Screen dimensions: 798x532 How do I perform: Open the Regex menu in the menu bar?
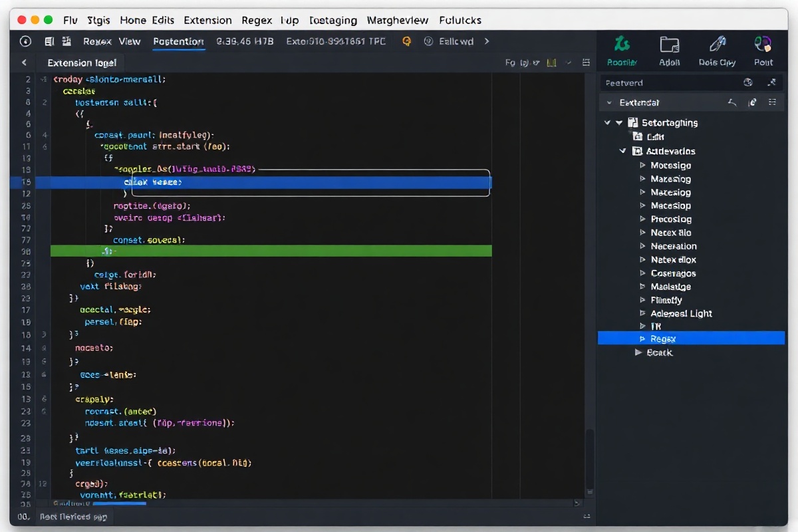point(256,20)
